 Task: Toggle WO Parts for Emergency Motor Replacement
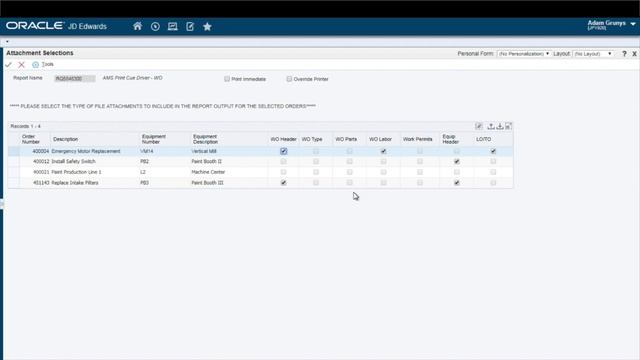coord(349,151)
